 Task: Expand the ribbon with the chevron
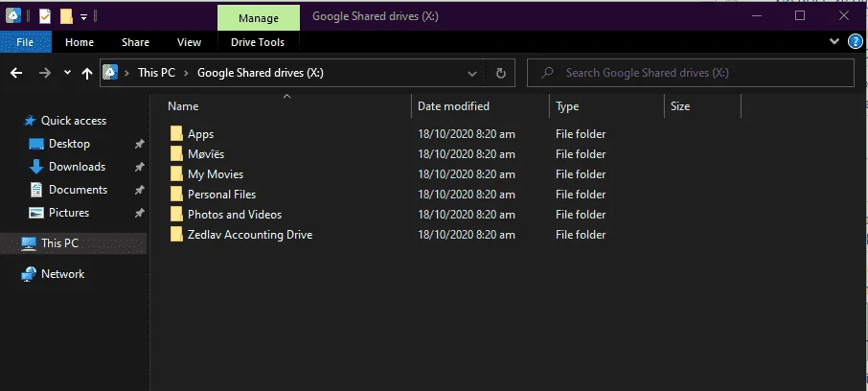click(834, 41)
